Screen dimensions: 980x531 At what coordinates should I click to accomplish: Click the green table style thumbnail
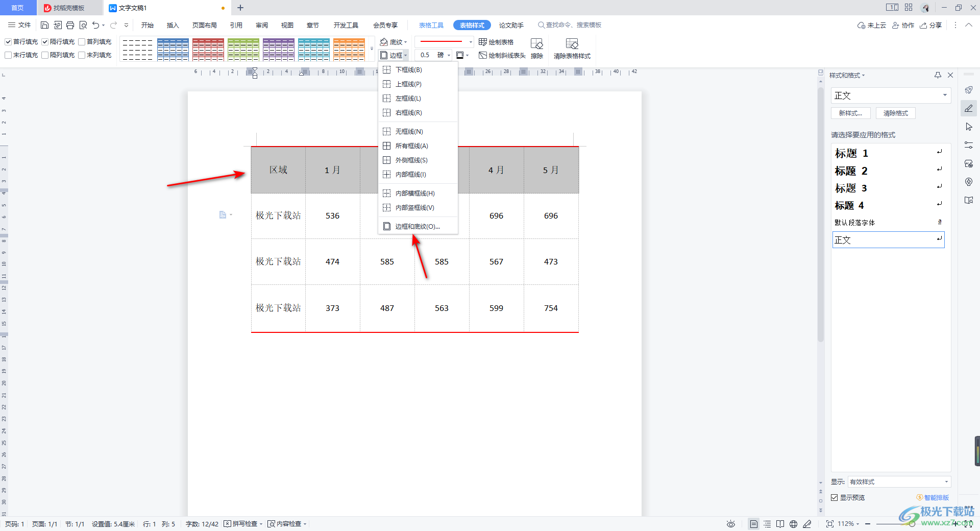[x=243, y=50]
